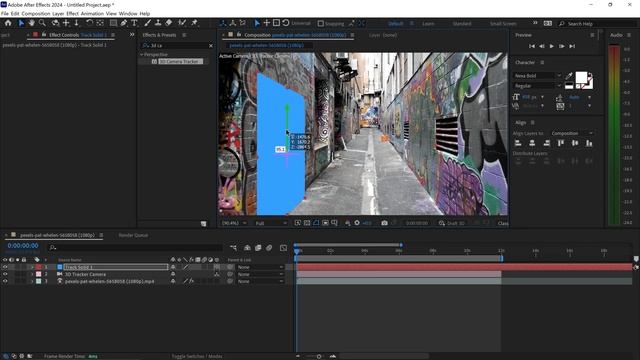Expand the Track Solid 1 layer properties
Image resolution: width=640 pixels, height=360 pixels.
click(32, 267)
